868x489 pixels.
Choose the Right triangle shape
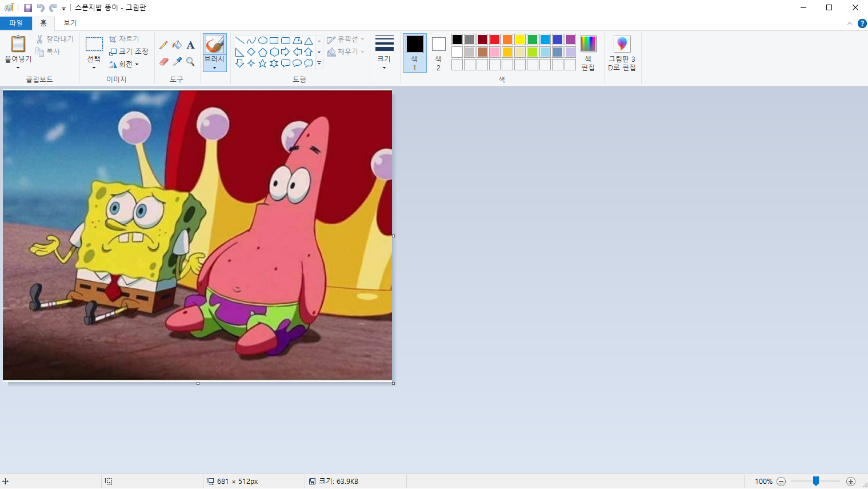pos(240,52)
